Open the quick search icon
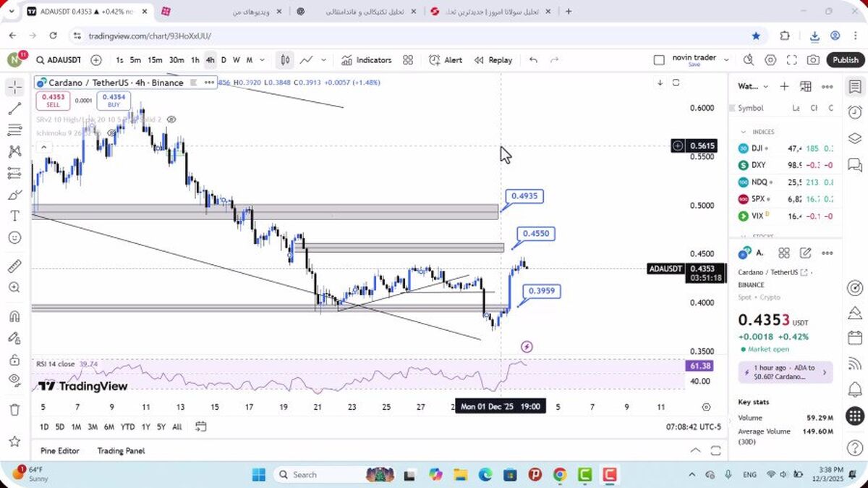Screen dimensions: 868x488 pyautogui.click(x=748, y=60)
